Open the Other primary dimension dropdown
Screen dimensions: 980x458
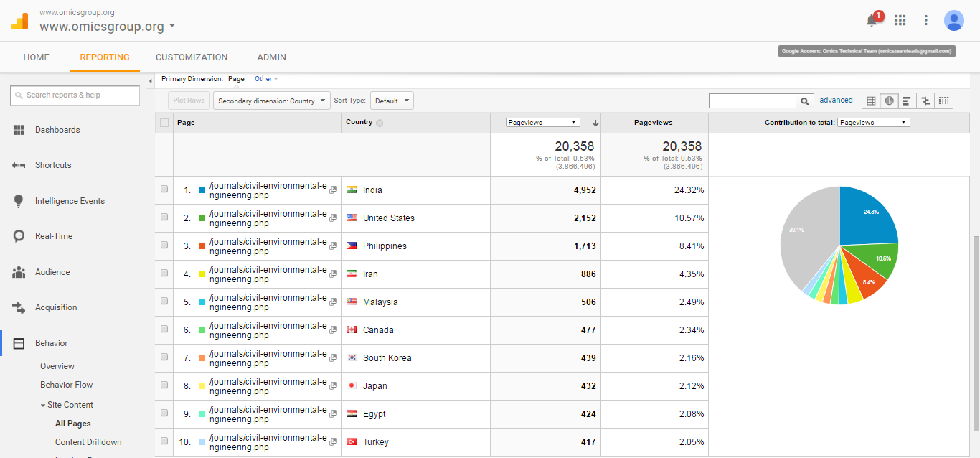click(266, 79)
